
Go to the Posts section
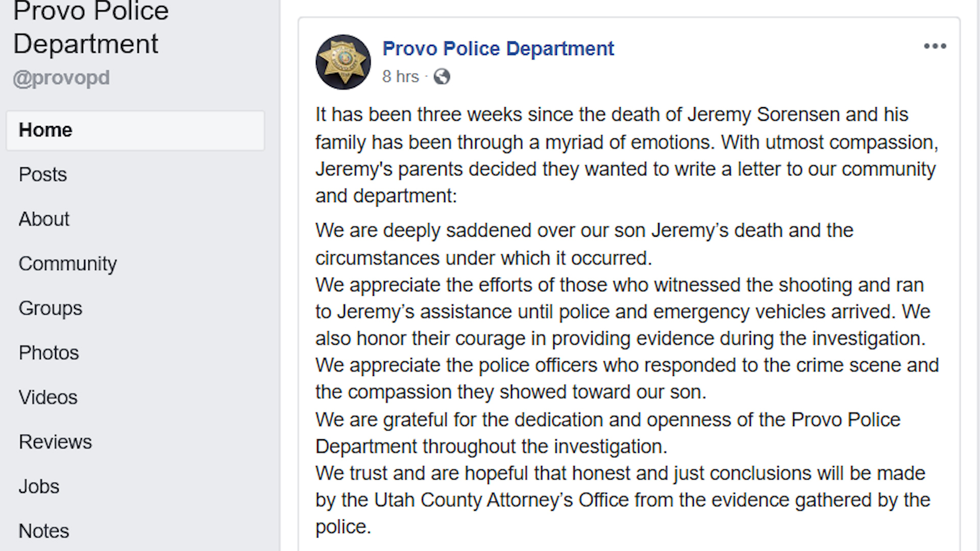(x=43, y=174)
